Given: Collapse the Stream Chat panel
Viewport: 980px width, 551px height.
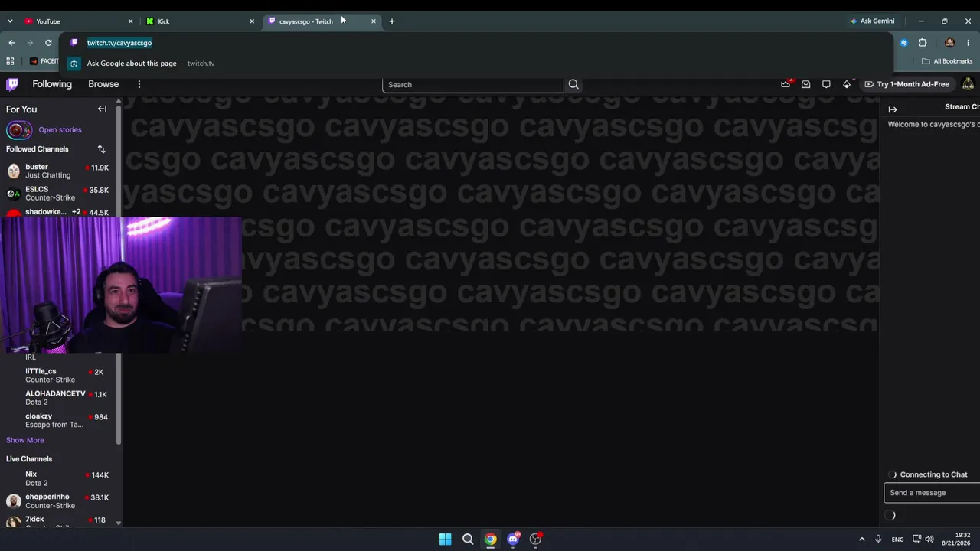Looking at the screenshot, I should [x=893, y=109].
